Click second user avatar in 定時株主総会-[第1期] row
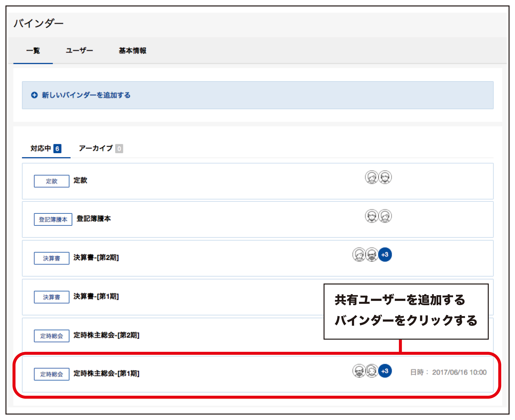This screenshot has width=515, height=420. coord(372,371)
